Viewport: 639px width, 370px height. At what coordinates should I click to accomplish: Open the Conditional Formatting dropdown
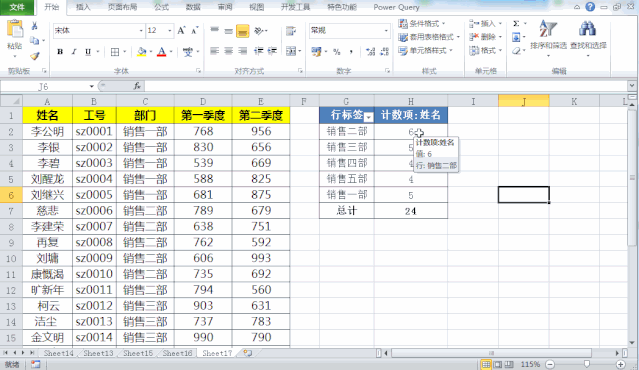[x=422, y=24]
